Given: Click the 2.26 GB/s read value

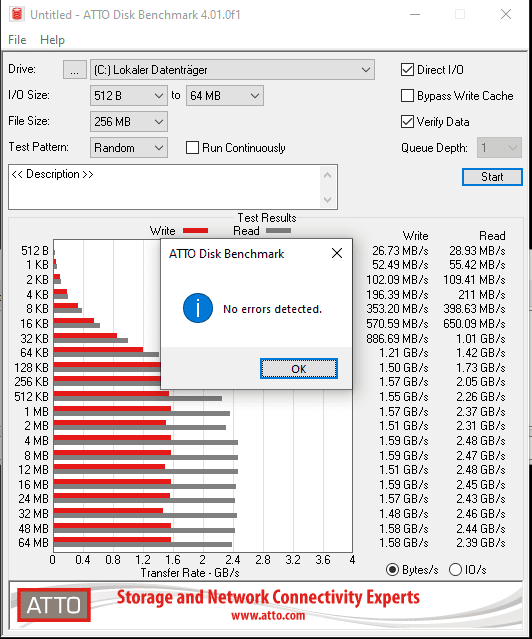Looking at the screenshot, I should coord(481,397).
